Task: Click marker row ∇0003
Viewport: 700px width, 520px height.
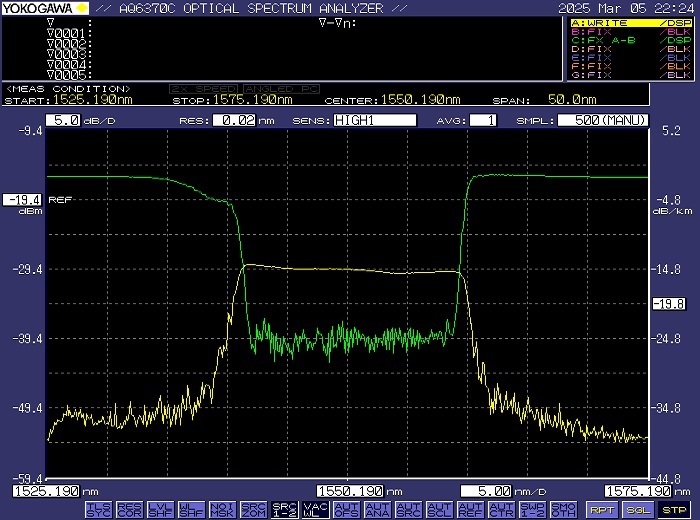Action: coord(69,54)
